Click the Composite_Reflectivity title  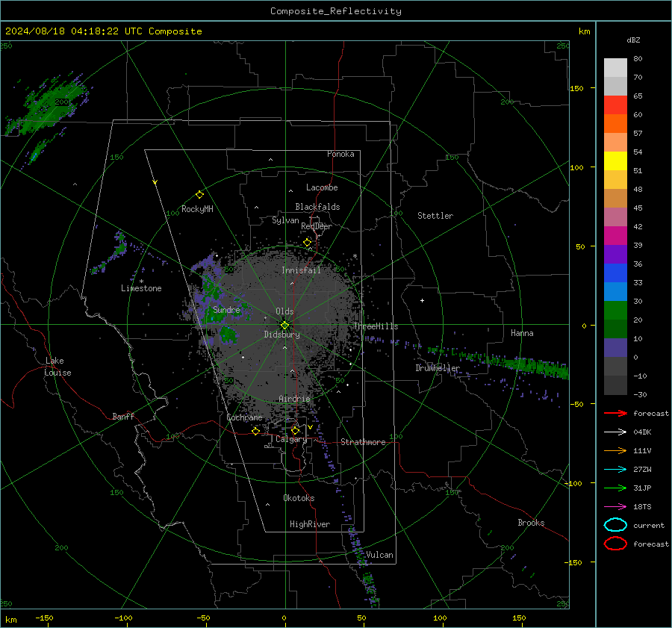(336, 11)
